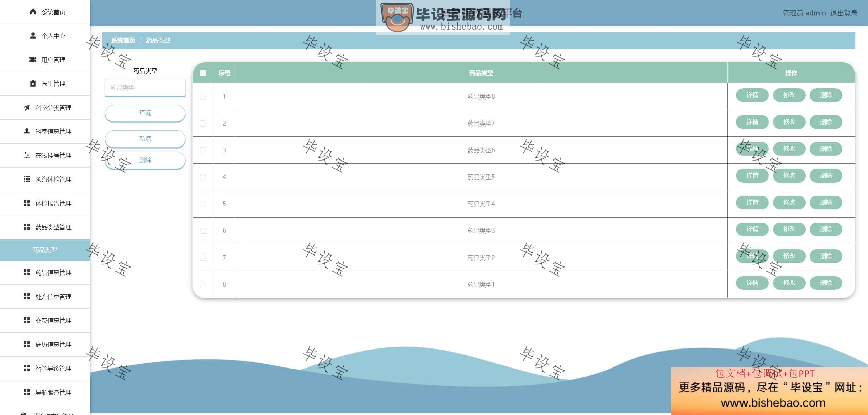Click 删除 for 药品类型3
868x415 pixels.
tap(826, 229)
